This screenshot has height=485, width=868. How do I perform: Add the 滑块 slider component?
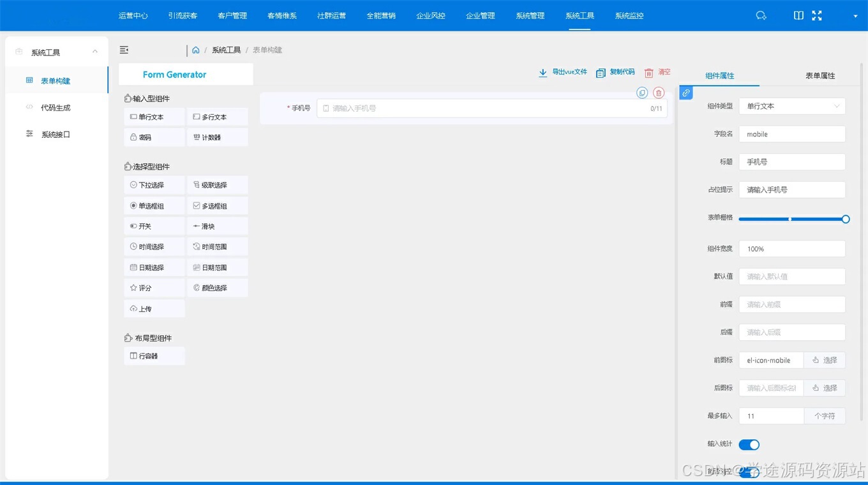click(218, 227)
